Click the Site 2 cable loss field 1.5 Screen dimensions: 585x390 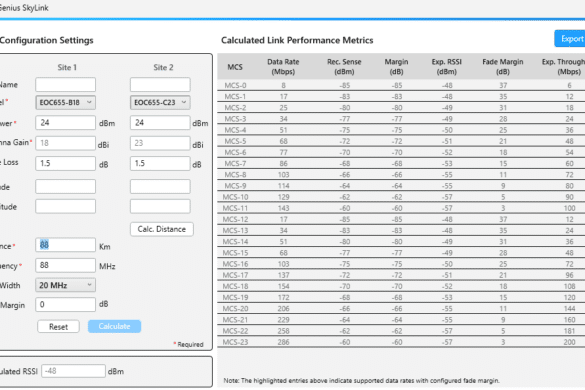[160, 163]
